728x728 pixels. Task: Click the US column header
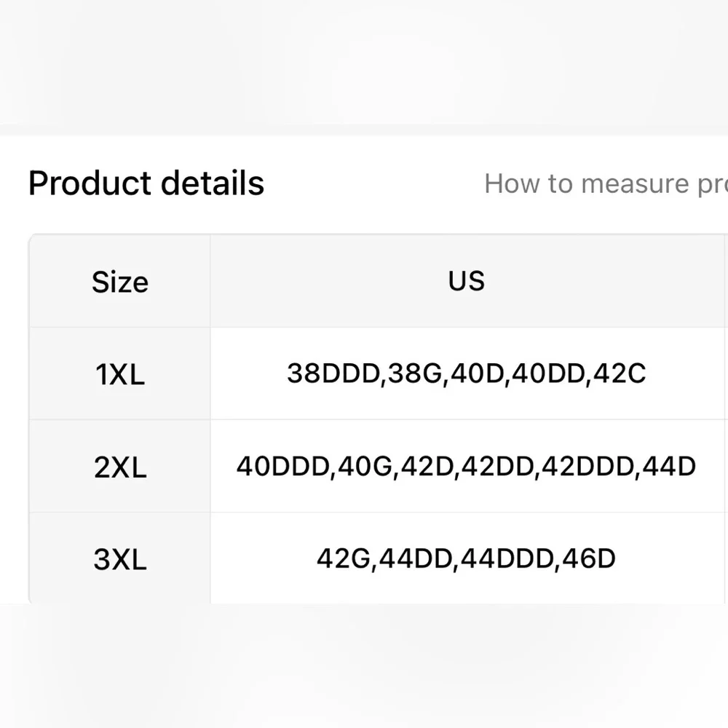point(467,281)
